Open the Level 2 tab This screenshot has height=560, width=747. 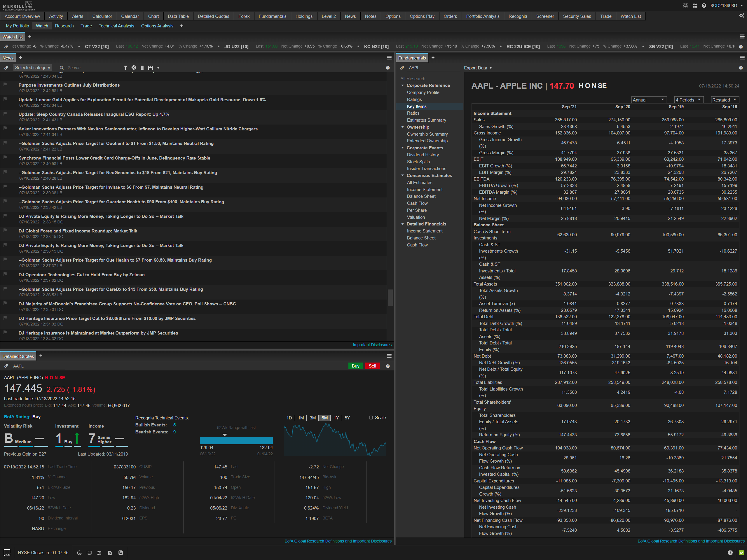pyautogui.click(x=329, y=16)
